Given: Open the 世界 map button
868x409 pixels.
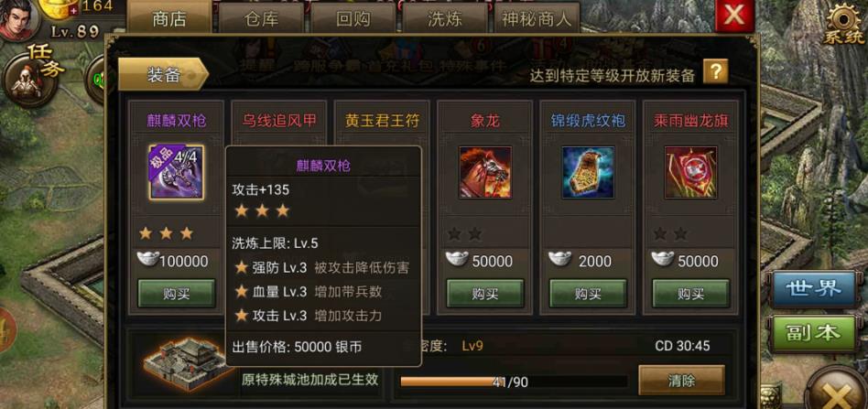Looking at the screenshot, I should pos(815,288).
